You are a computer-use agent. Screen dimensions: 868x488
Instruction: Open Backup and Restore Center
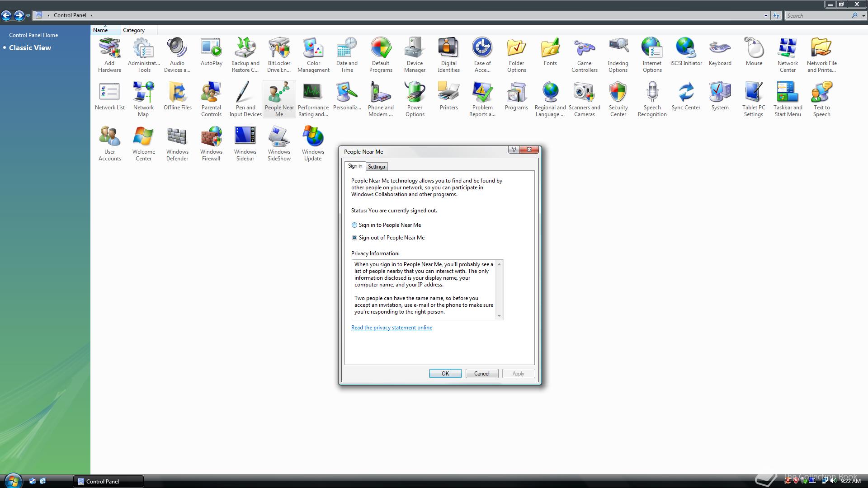pyautogui.click(x=245, y=55)
